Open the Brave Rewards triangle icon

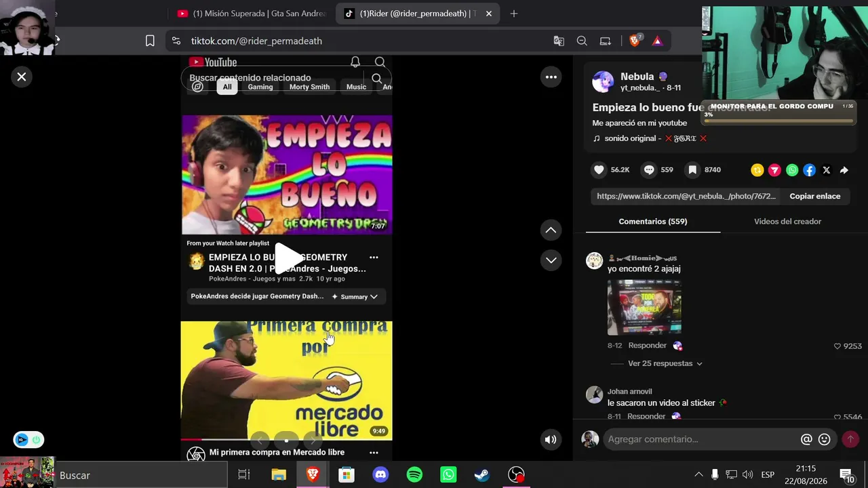(x=657, y=41)
